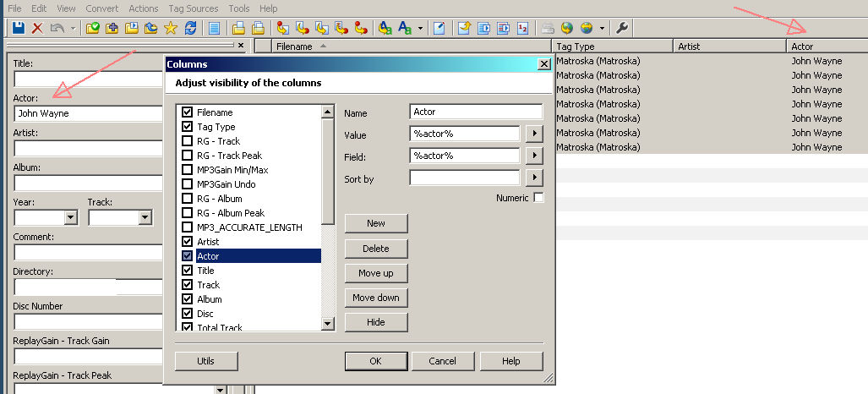868x394 pixels.
Task: Click the arrow button beside Field box
Action: coord(534,156)
